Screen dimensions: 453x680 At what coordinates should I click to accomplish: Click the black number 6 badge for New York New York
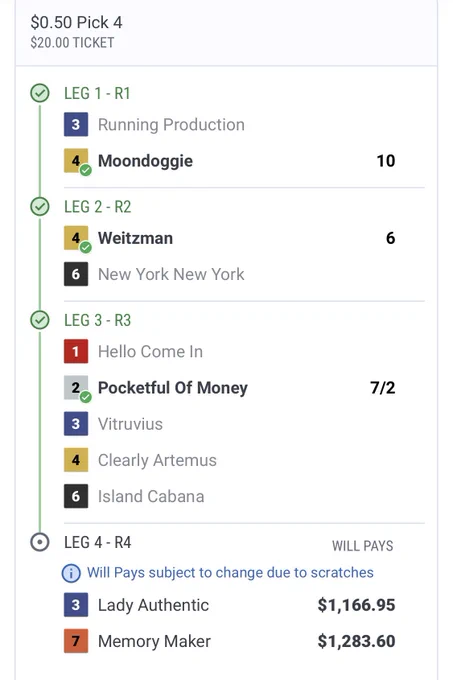[76, 274]
